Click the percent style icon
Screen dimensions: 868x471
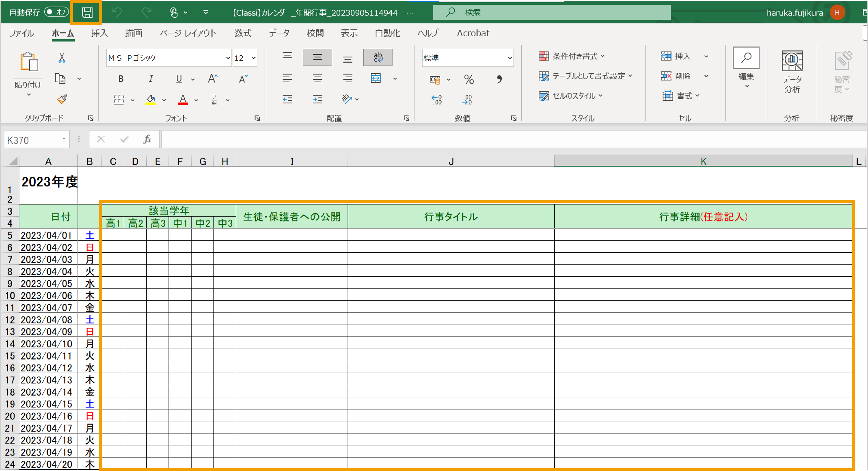tap(469, 79)
